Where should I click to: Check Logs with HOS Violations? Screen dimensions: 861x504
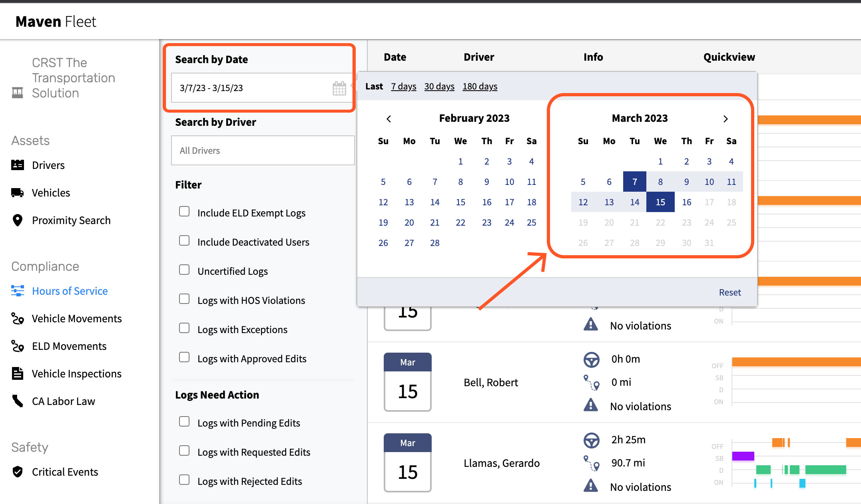pyautogui.click(x=184, y=299)
